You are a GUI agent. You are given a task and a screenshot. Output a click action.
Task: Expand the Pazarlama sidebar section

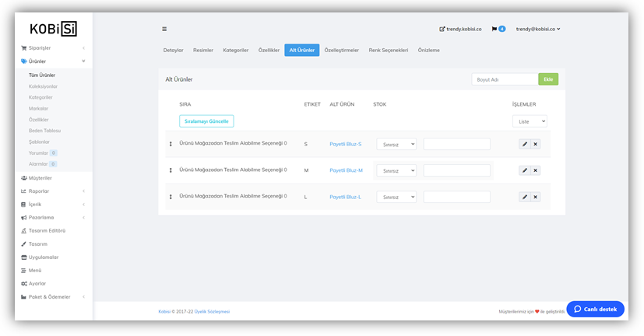click(x=52, y=218)
